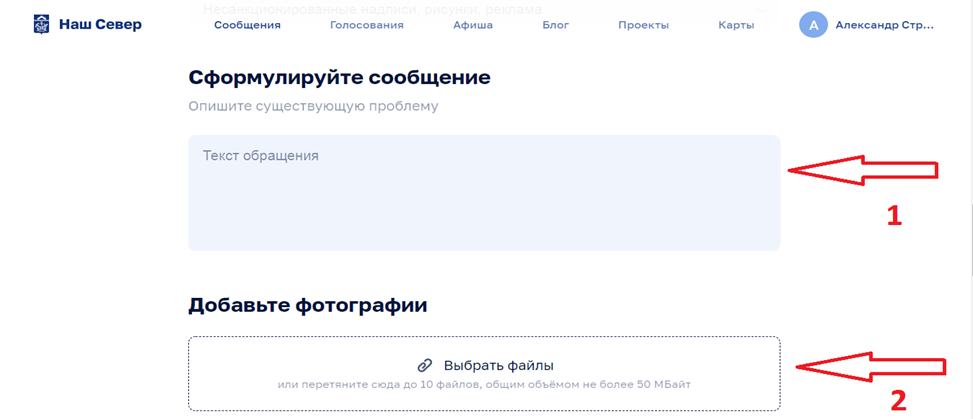This screenshot has height=419, width=973.
Task: Expand the faded category dropdown at the top
Action: 484,9
